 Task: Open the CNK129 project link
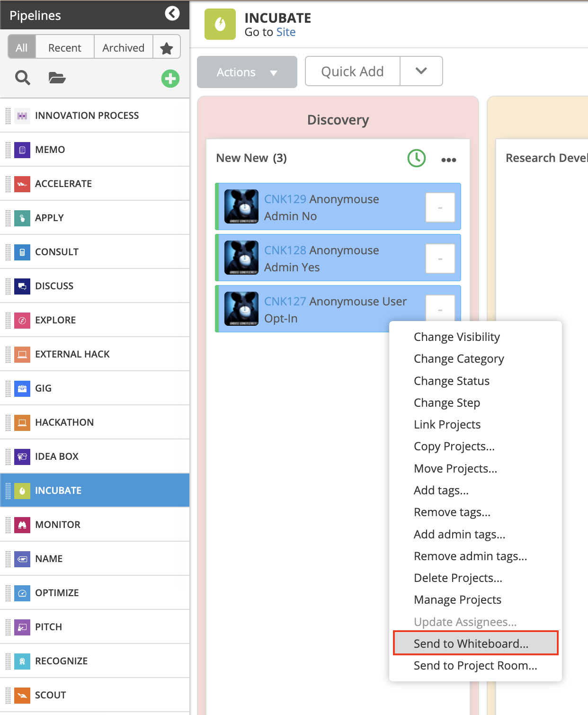pyautogui.click(x=285, y=199)
